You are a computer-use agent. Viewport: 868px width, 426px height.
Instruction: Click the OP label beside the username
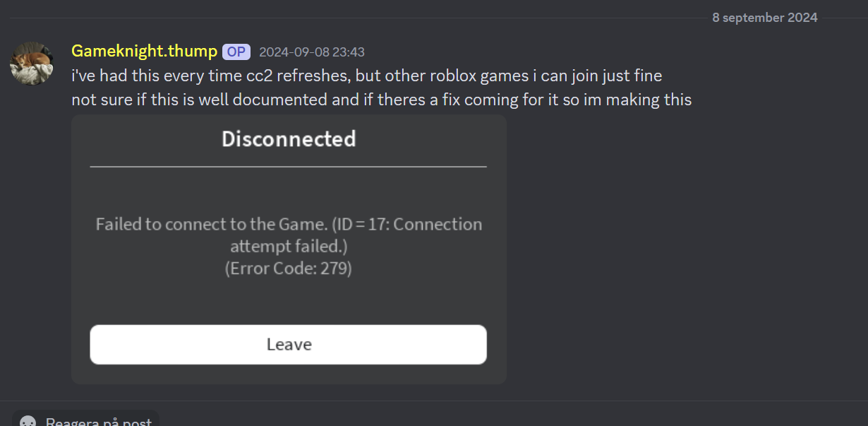pos(236,51)
